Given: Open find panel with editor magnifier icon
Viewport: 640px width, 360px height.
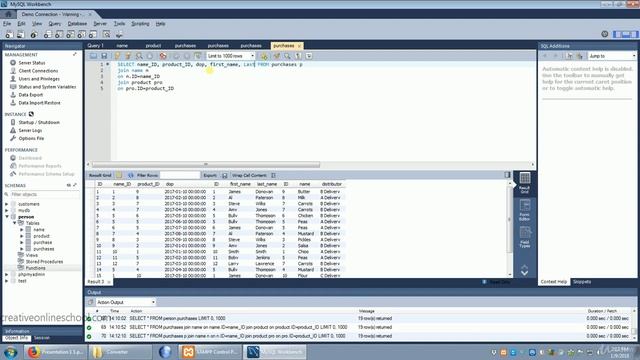Looking at the screenshot, I should [287, 56].
